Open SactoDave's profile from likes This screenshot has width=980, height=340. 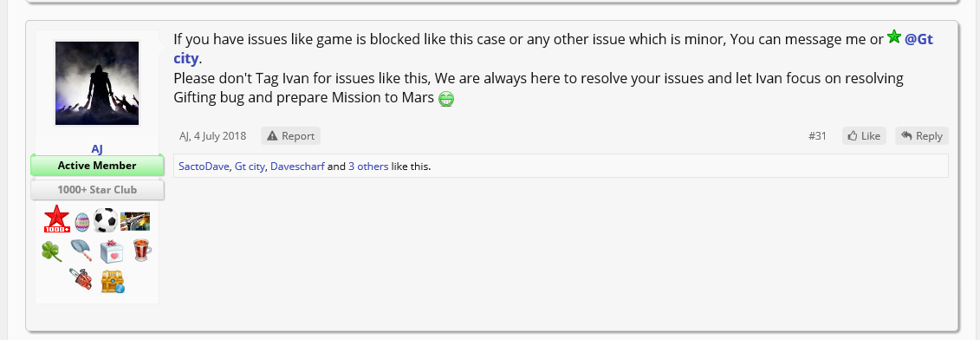point(204,167)
